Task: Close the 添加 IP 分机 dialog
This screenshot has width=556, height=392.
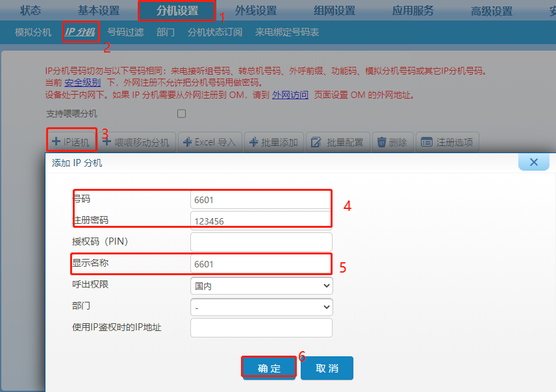Action: pos(533,162)
